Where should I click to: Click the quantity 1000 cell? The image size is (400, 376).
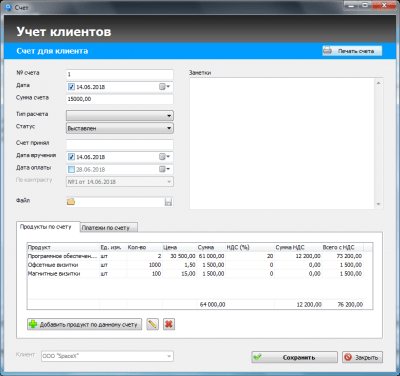click(x=144, y=265)
